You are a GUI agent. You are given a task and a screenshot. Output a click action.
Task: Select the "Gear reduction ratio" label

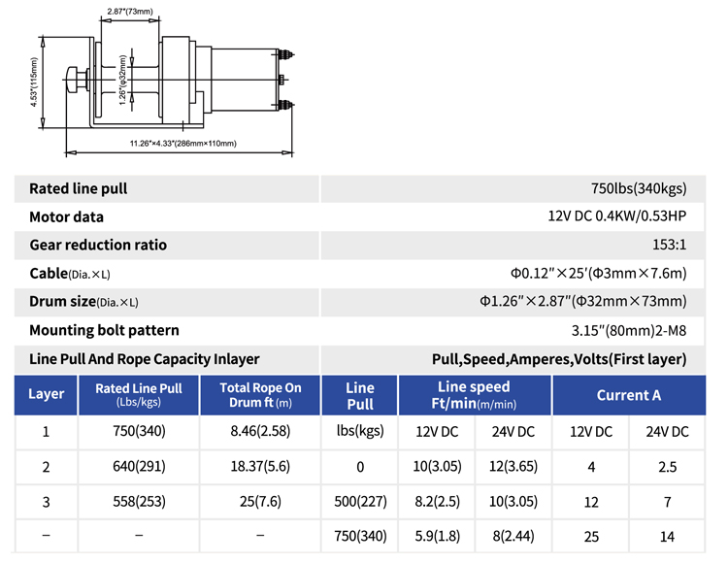click(x=98, y=245)
